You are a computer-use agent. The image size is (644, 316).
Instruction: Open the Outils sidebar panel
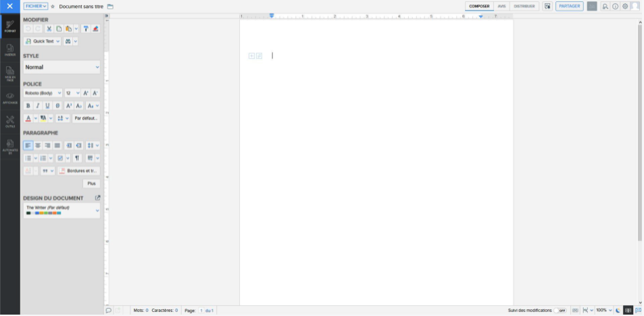point(10,121)
